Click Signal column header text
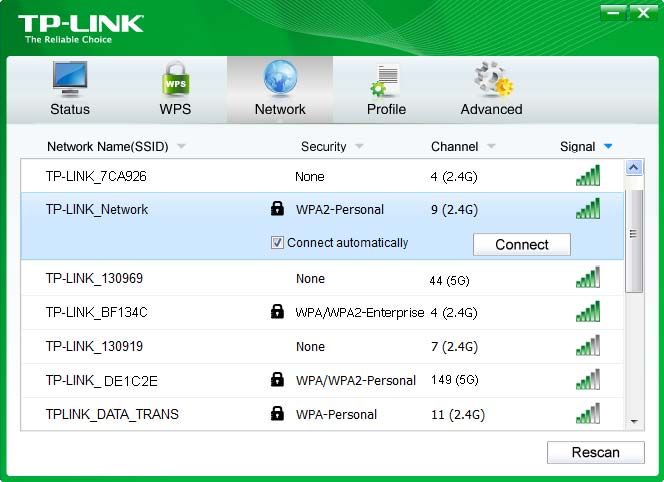The height and width of the screenshot is (482, 664). coord(578,147)
